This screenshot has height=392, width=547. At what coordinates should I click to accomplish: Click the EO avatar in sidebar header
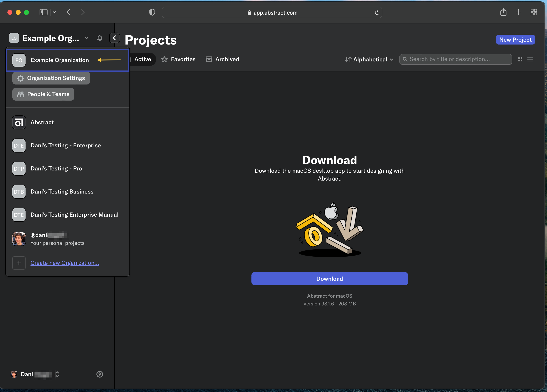tap(14, 38)
